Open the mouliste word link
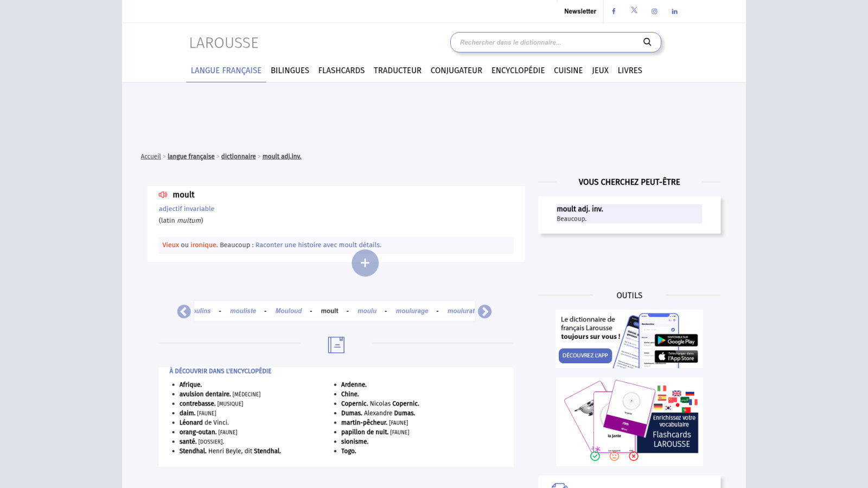The width and height of the screenshot is (868, 488). point(243,311)
